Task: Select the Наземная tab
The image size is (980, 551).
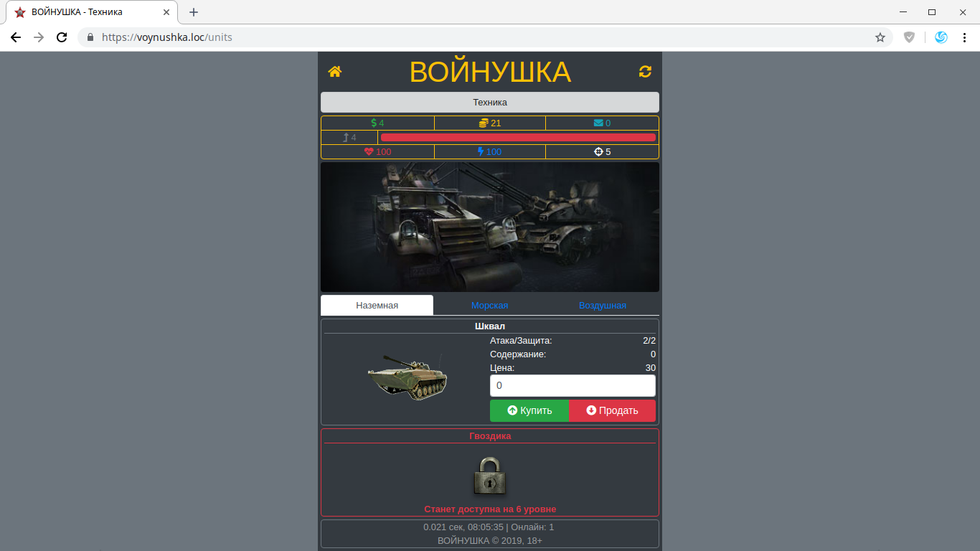Action: (377, 306)
